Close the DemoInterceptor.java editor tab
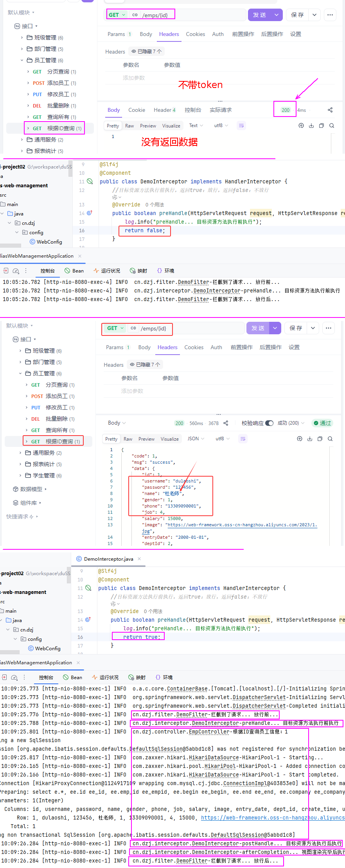The image size is (345, 868). 139,559
